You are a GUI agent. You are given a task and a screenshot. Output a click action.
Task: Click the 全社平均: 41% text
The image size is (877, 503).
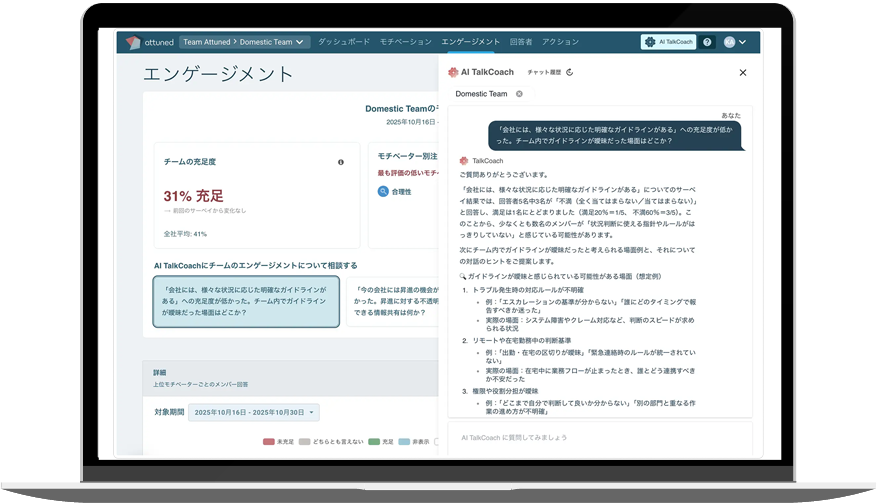tap(185, 234)
